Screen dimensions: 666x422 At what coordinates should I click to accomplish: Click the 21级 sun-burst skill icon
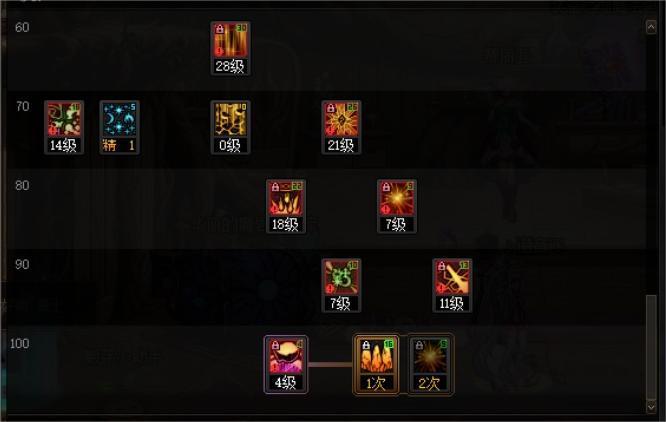pos(341,127)
